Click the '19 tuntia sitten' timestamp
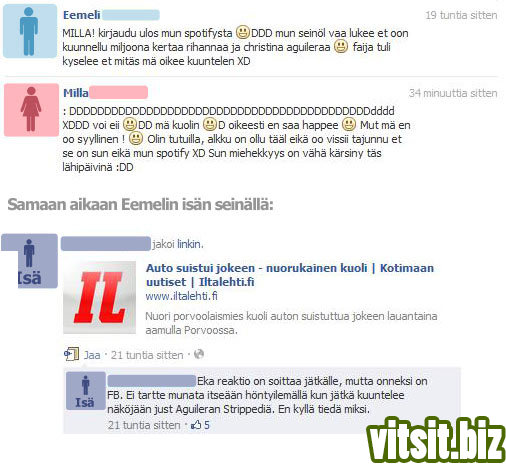 [x=461, y=15]
